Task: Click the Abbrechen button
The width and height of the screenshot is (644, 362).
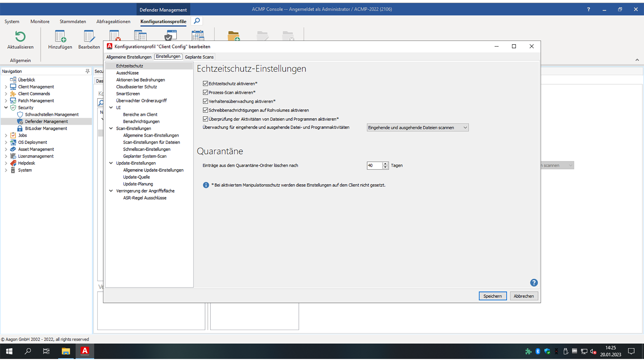Action: point(524,296)
